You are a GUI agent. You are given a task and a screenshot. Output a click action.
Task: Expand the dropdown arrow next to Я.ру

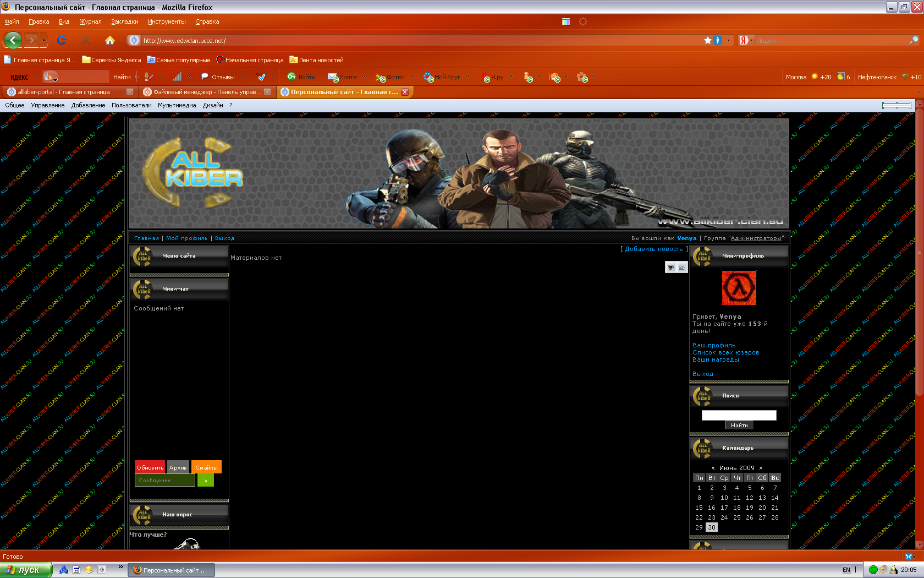pos(511,77)
